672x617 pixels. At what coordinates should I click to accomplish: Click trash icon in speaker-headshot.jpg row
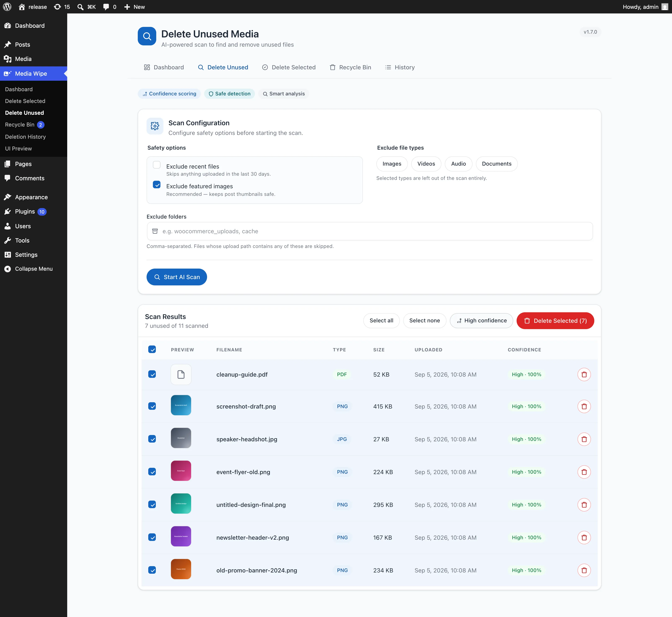coord(584,439)
